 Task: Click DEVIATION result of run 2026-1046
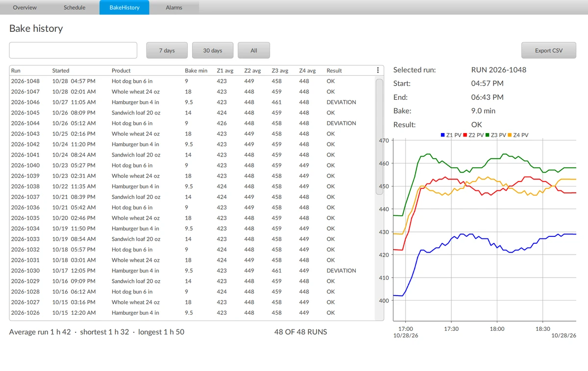pos(341,102)
